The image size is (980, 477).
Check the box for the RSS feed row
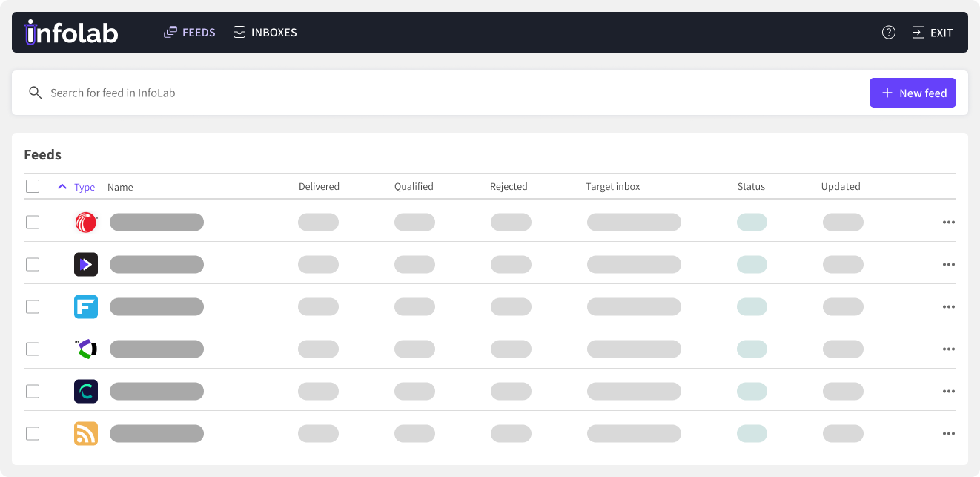(x=33, y=433)
